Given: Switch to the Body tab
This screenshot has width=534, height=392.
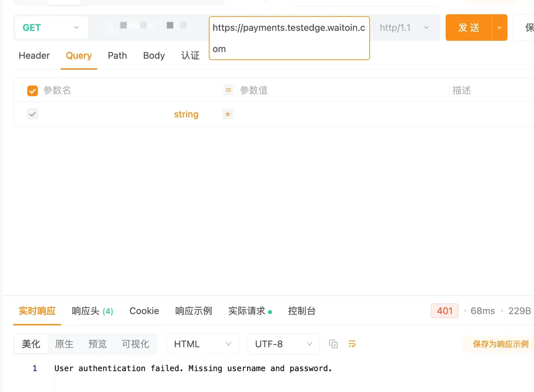Looking at the screenshot, I should coord(154,56).
